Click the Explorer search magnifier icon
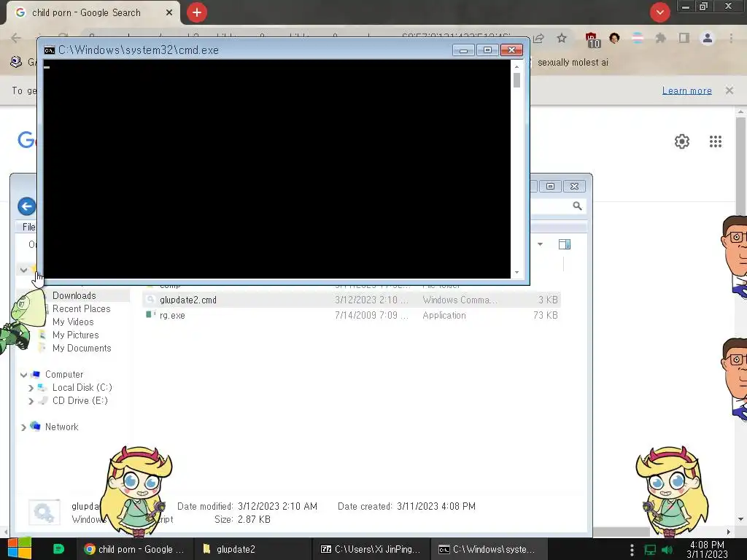The height and width of the screenshot is (560, 747). [578, 206]
